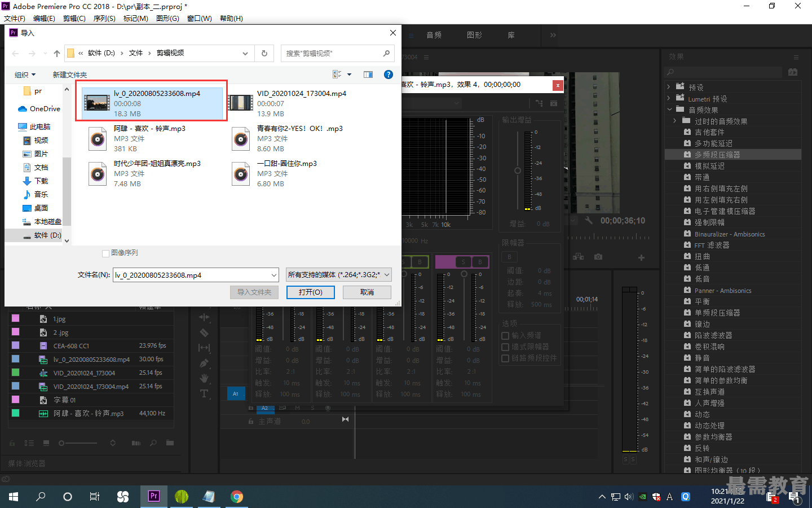Expand the Lumetri 预设 folder
Viewport: 812px width, 508px height.
coord(669,98)
